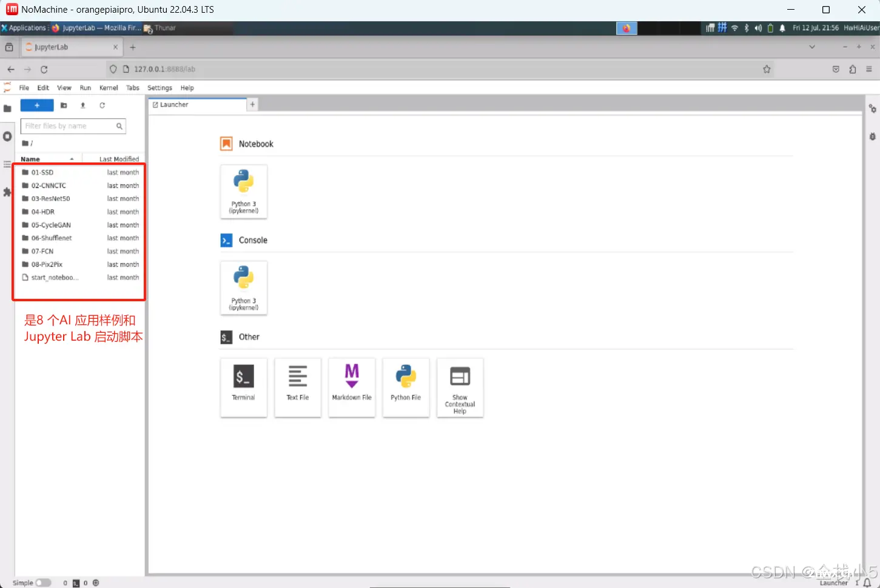Select the Launcher tab in work area

click(197, 105)
